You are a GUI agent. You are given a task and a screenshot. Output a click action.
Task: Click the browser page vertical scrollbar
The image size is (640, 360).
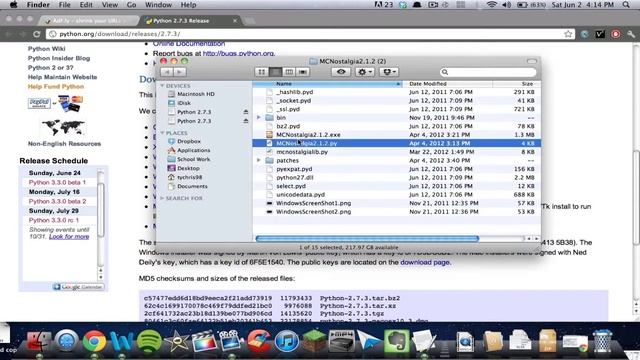pos(636,198)
